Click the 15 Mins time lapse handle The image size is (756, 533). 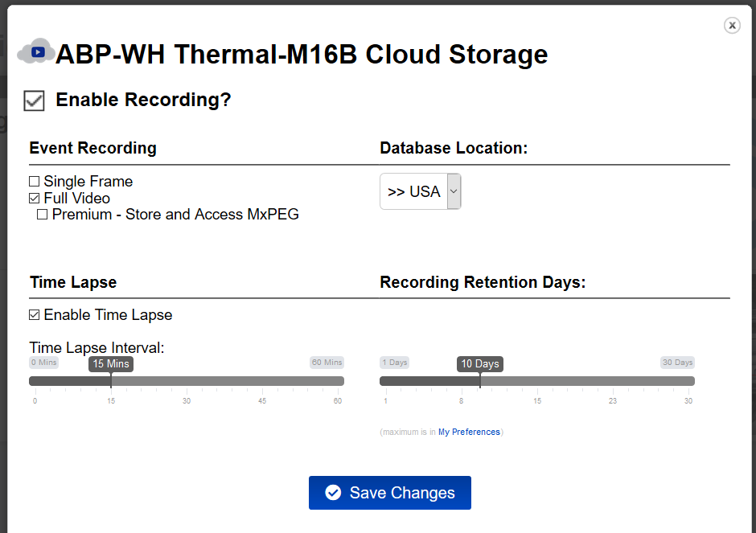pyautogui.click(x=111, y=364)
